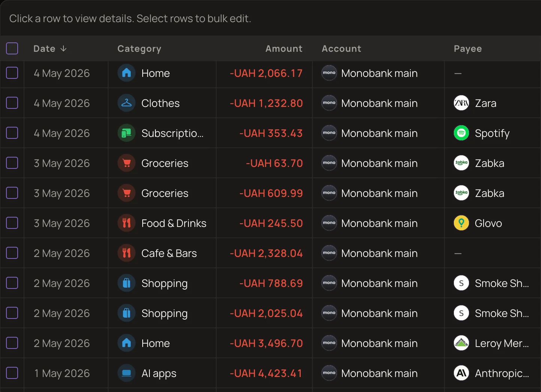The width and height of the screenshot is (541, 392).
Task: Click the Cafe & Bars category icon
Action: (127, 253)
